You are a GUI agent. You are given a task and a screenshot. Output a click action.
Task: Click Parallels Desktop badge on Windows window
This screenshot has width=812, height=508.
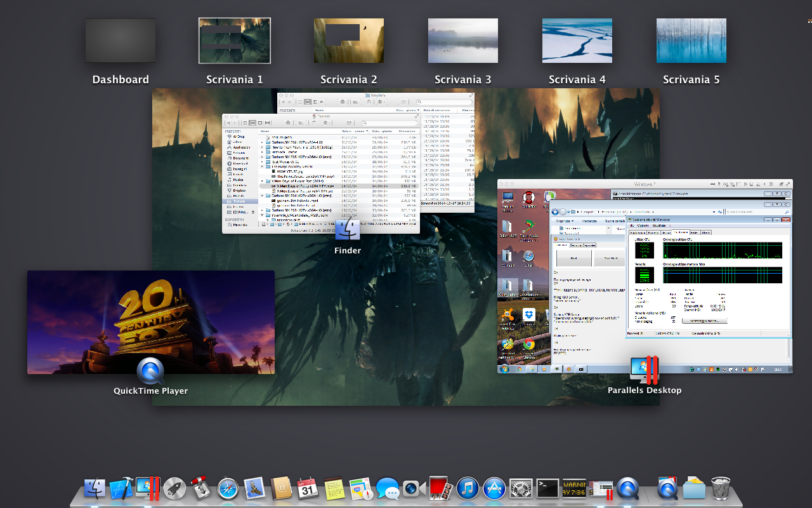[645, 370]
